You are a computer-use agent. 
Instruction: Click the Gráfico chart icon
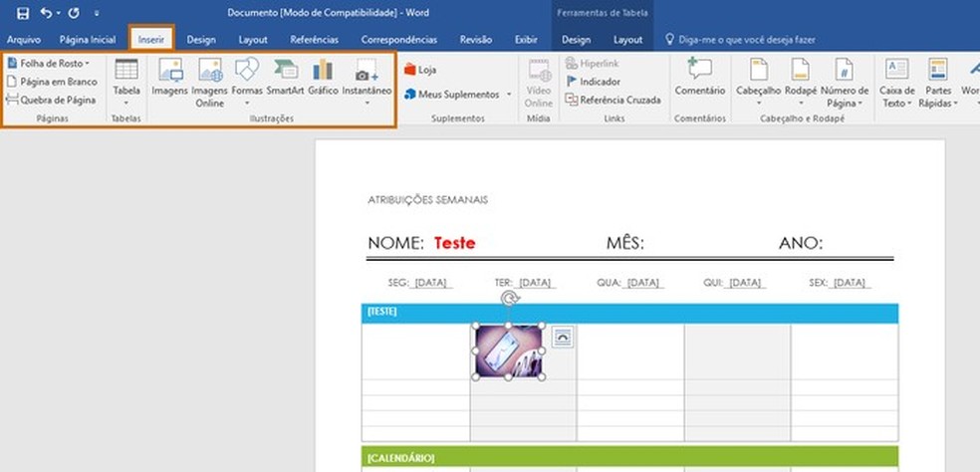[323, 78]
